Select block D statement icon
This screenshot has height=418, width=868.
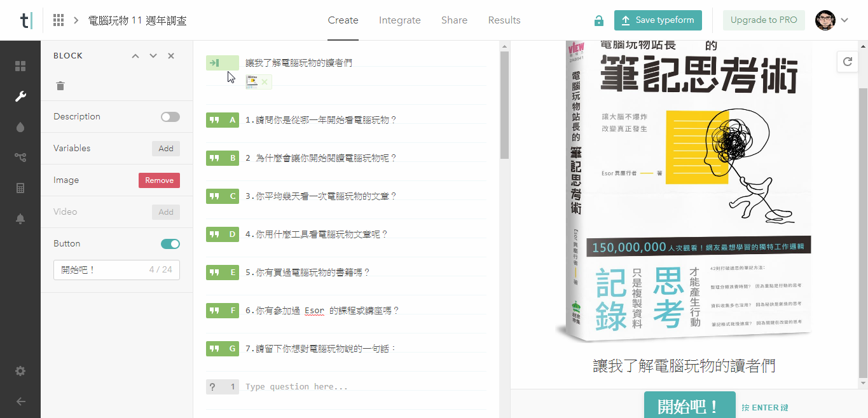pos(223,234)
